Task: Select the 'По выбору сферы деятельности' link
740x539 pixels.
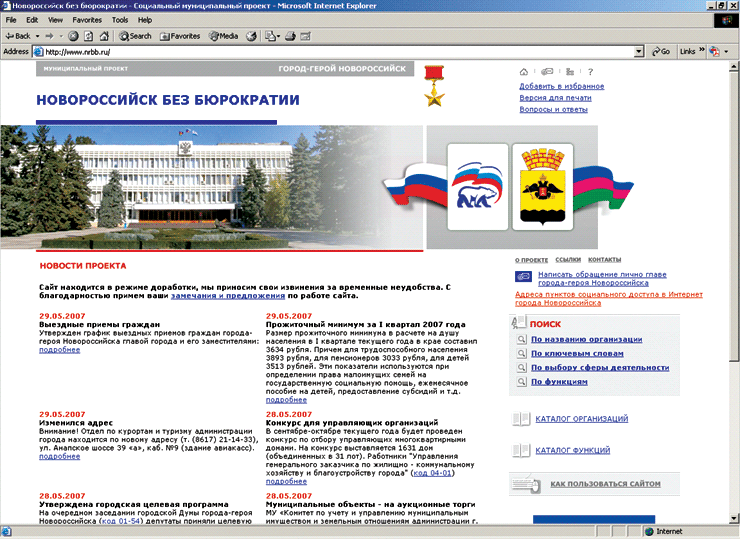Action: [x=600, y=368]
